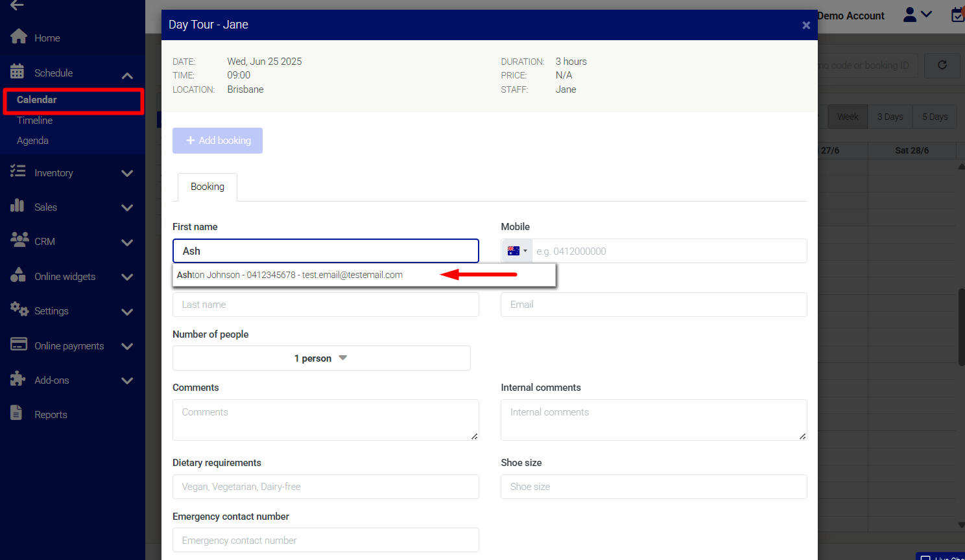The width and height of the screenshot is (965, 560).
Task: Open the mobile country flag dropdown
Action: click(517, 251)
